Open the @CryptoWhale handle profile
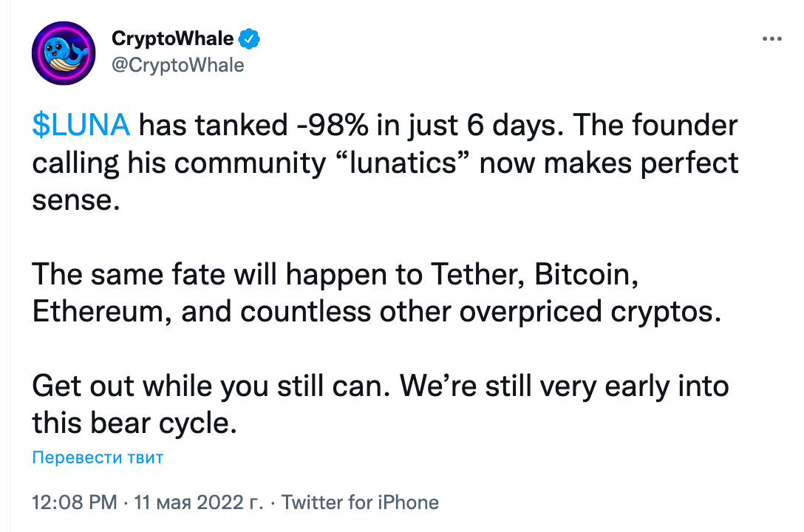 point(177,65)
